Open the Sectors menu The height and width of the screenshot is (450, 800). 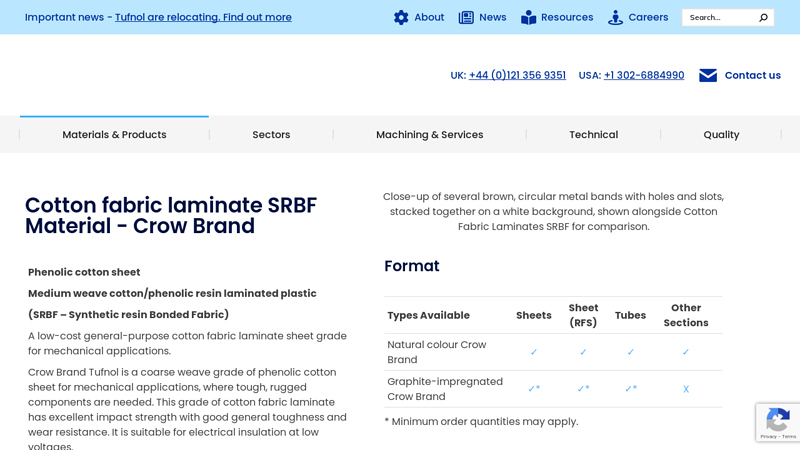[271, 135]
